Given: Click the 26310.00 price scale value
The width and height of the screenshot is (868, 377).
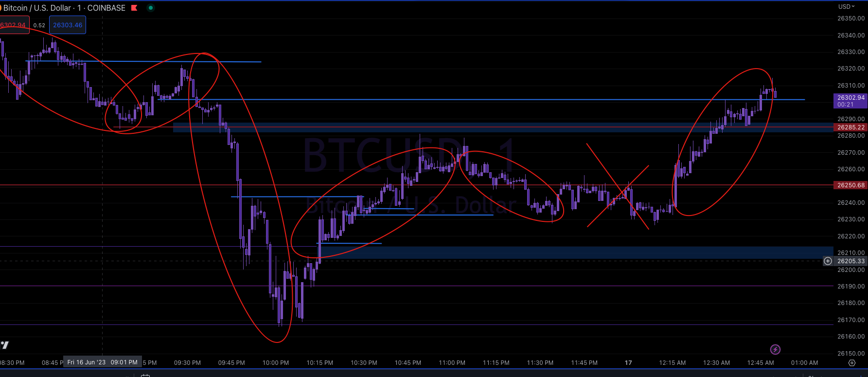Looking at the screenshot, I should pos(851,86).
